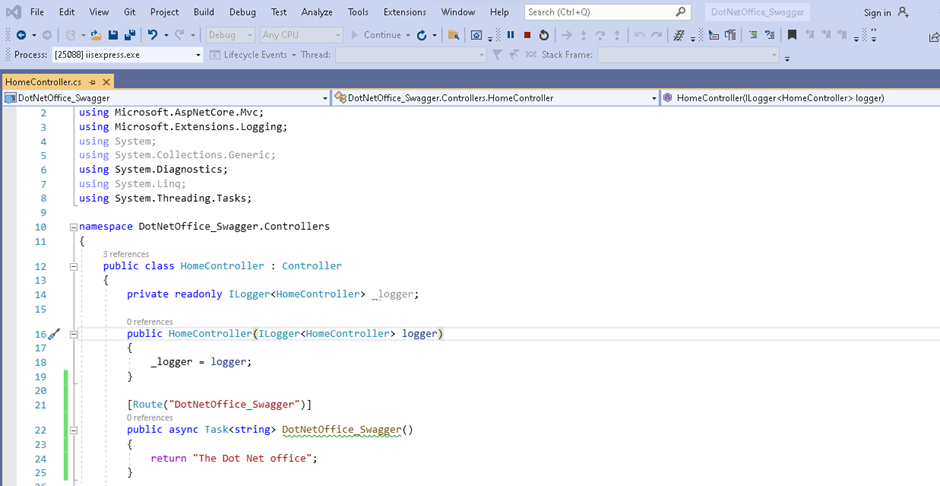This screenshot has width=940, height=486.
Task: Focus the Search (Ctrl+Q) input box
Action: (x=607, y=12)
